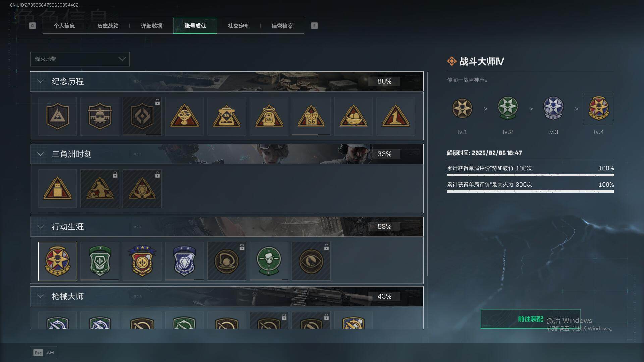The width and height of the screenshot is (644, 362).
Task: Select the blue diamond shield badge
Action: 184,261
